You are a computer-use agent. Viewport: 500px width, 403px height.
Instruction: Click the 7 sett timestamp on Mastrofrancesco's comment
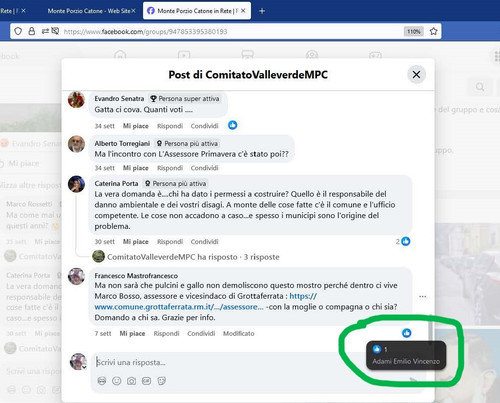click(x=103, y=333)
